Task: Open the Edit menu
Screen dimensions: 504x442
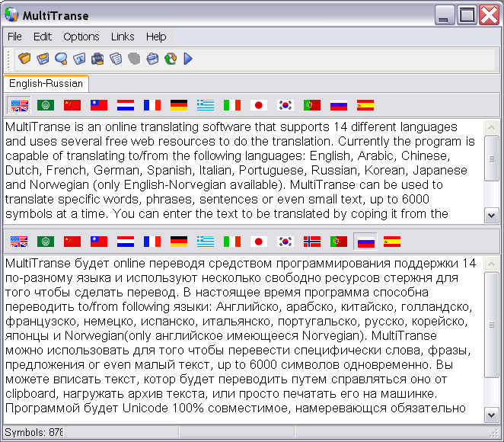Action: pyautogui.click(x=43, y=37)
